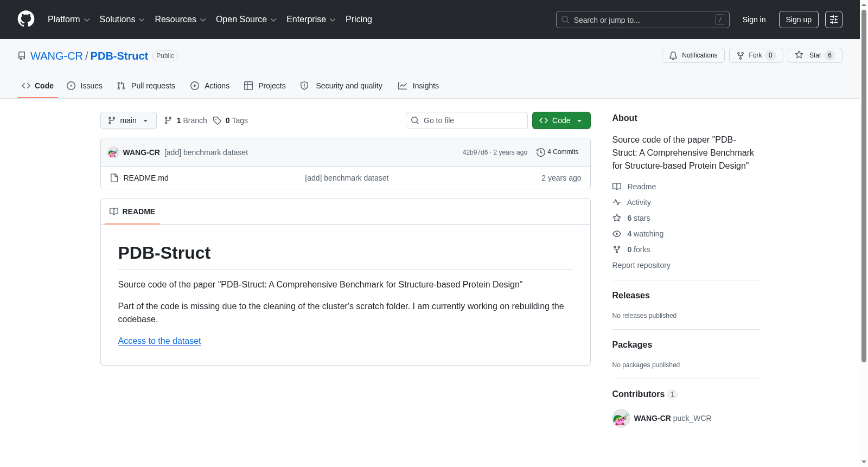Click the commit history clock icon
This screenshot has width=868, height=467.
point(540,152)
